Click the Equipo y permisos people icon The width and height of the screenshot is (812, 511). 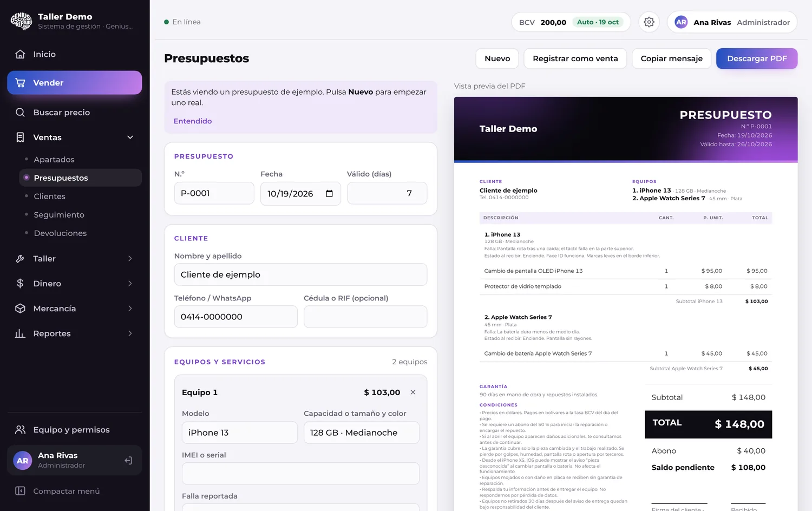point(20,430)
